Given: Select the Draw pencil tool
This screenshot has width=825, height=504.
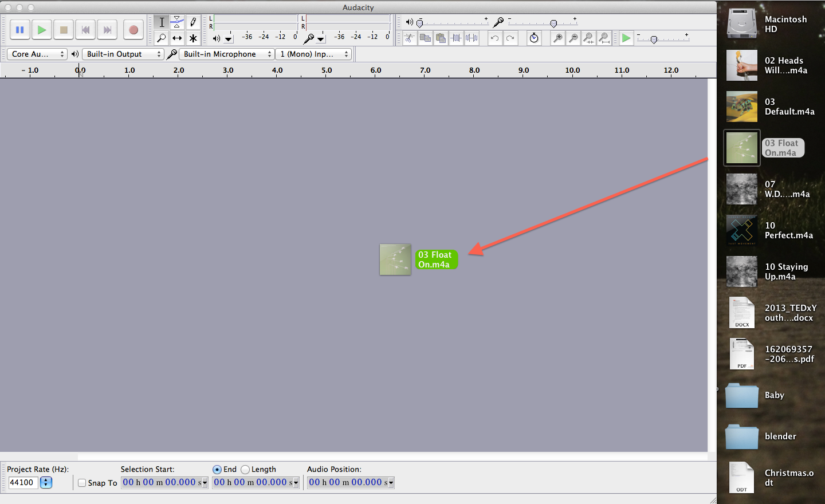Looking at the screenshot, I should point(193,22).
